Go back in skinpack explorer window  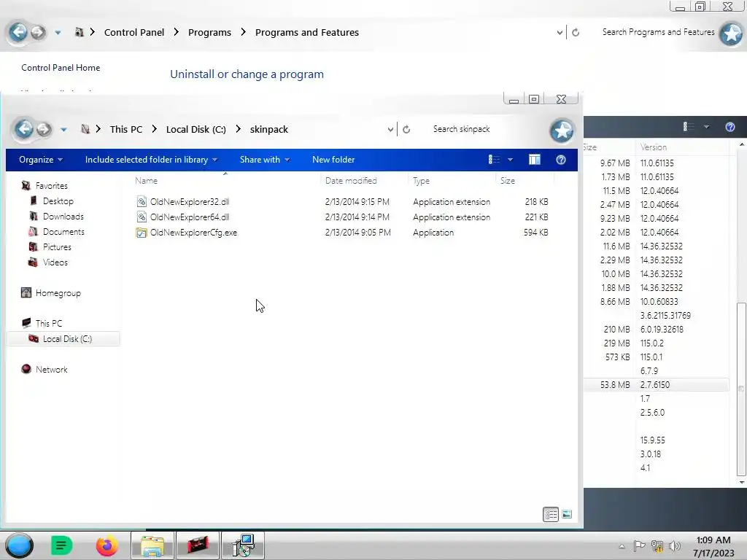24,129
